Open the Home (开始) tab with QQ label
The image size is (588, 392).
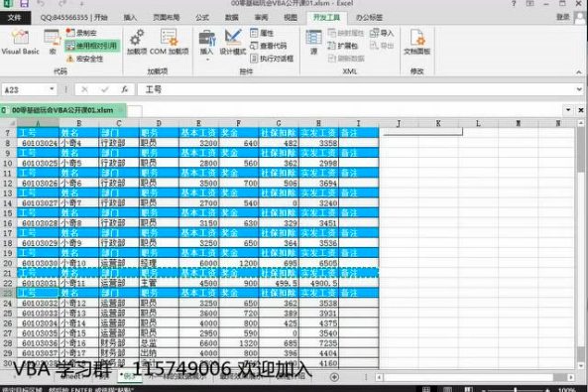[74, 17]
